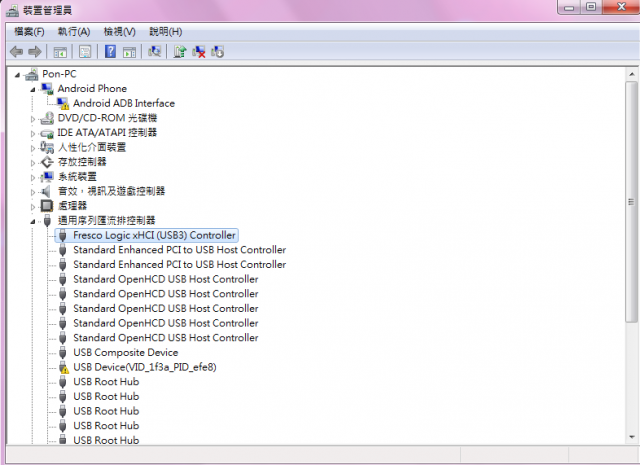This screenshot has width=640, height=465.
Task: Minimize the Device Manager window
Action: [569, 7]
